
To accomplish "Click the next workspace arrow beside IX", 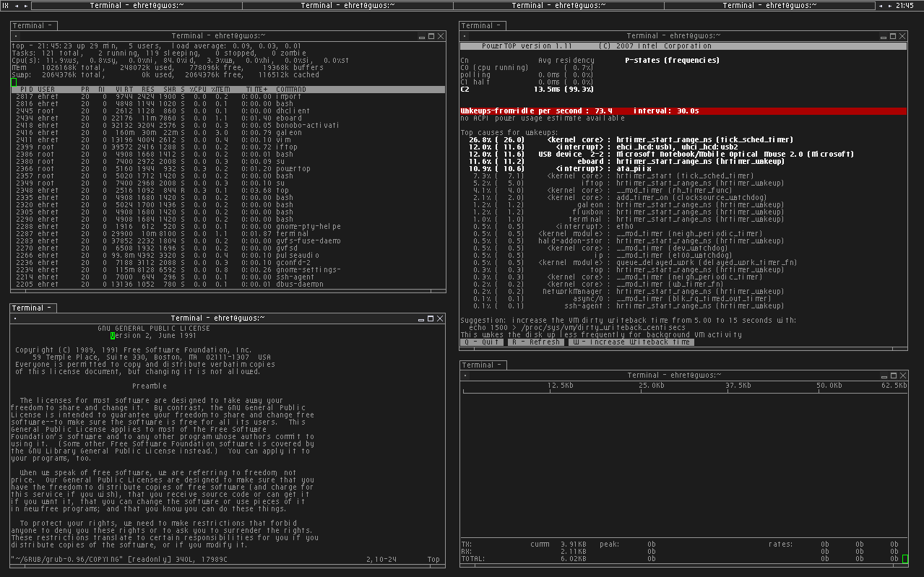I will coord(26,6).
